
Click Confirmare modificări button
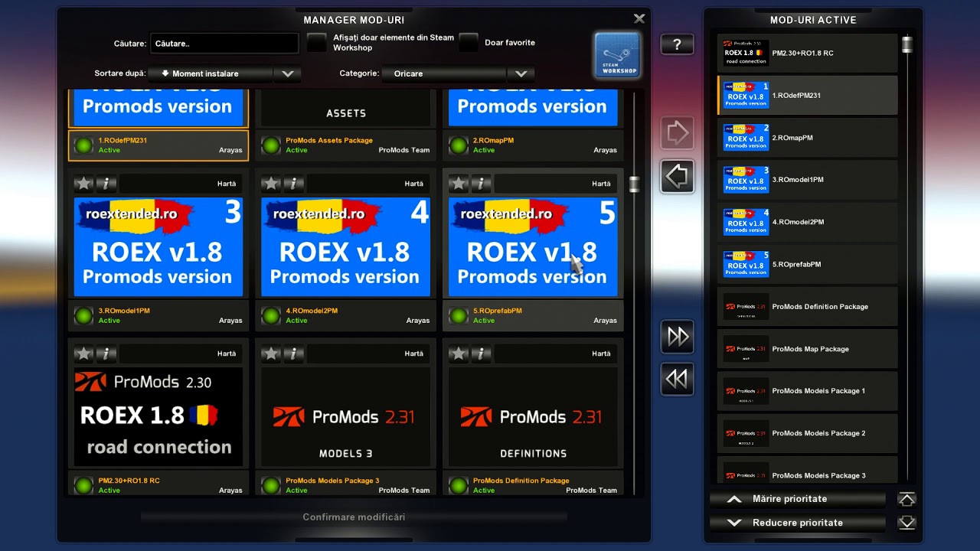click(354, 517)
